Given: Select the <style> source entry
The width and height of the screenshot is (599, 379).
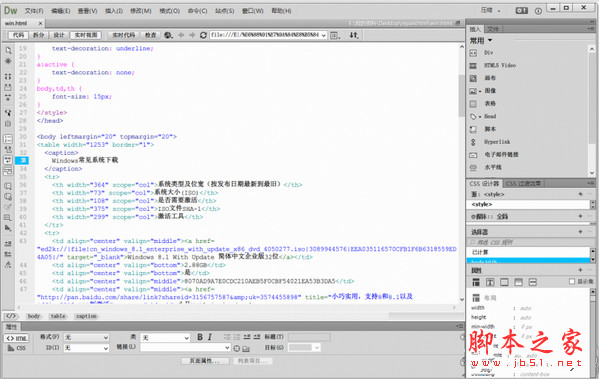Looking at the screenshot, I should (x=528, y=205).
